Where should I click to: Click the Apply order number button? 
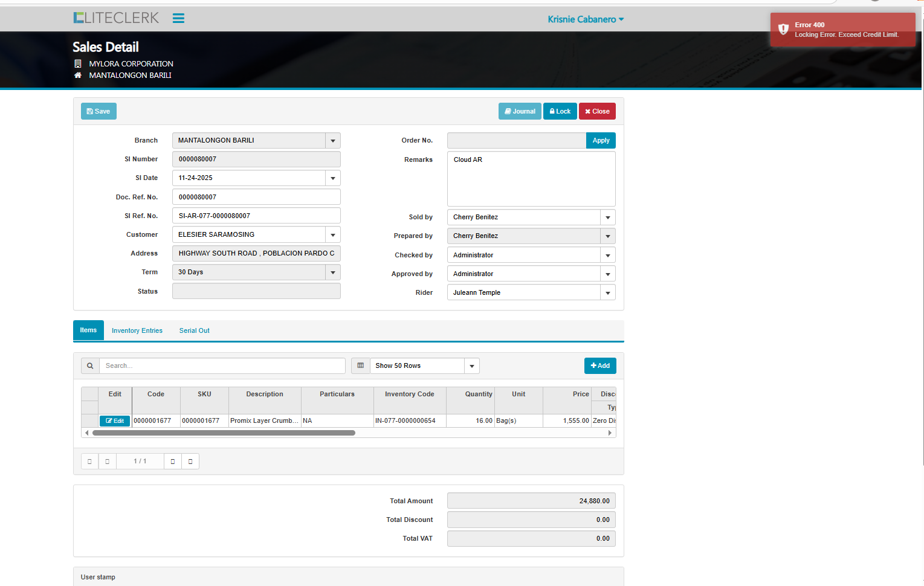tap(600, 141)
